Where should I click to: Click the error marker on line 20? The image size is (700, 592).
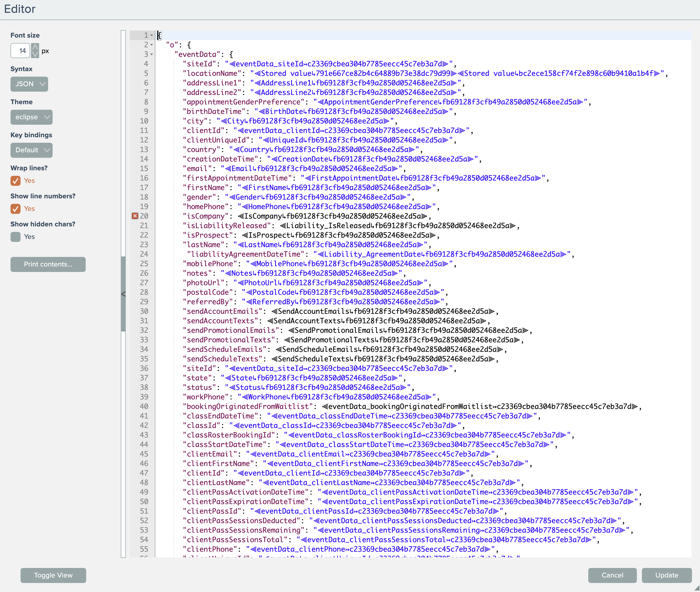point(135,216)
